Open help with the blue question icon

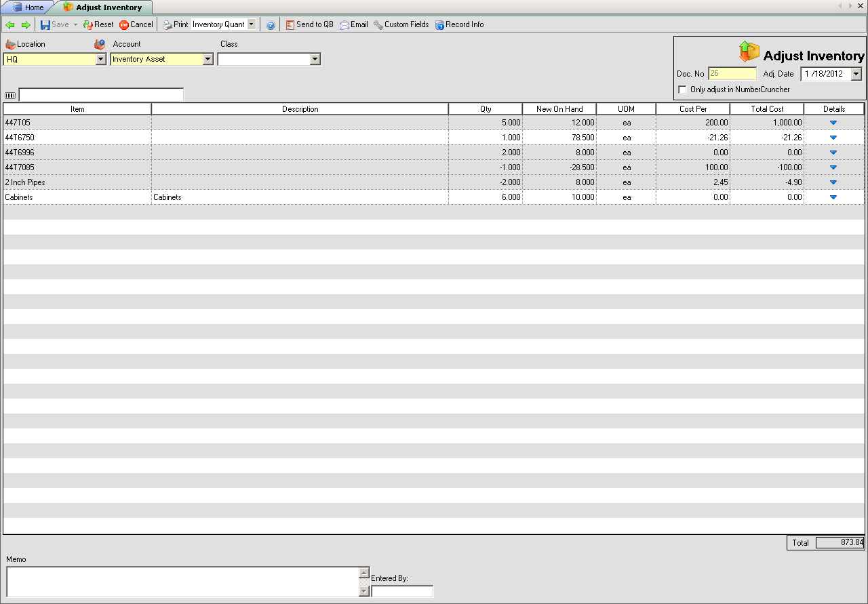point(271,25)
